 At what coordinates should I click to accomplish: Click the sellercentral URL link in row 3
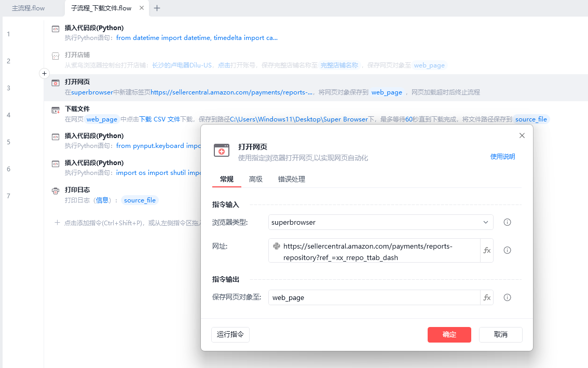tap(231, 92)
